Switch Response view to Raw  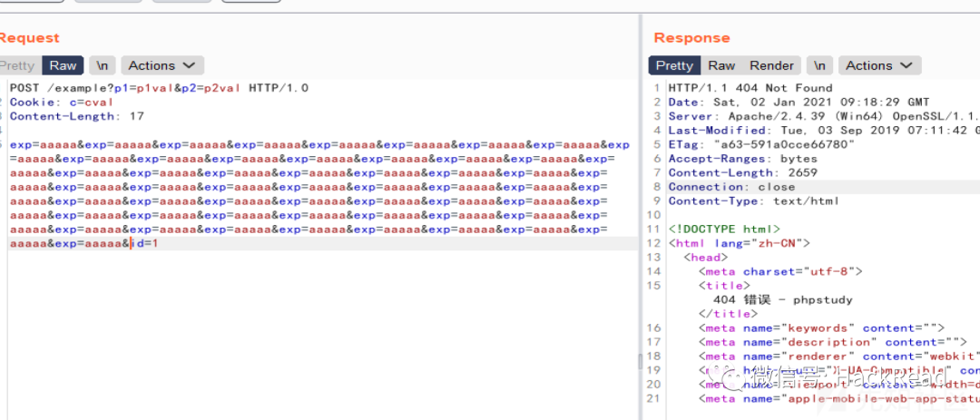(721, 65)
